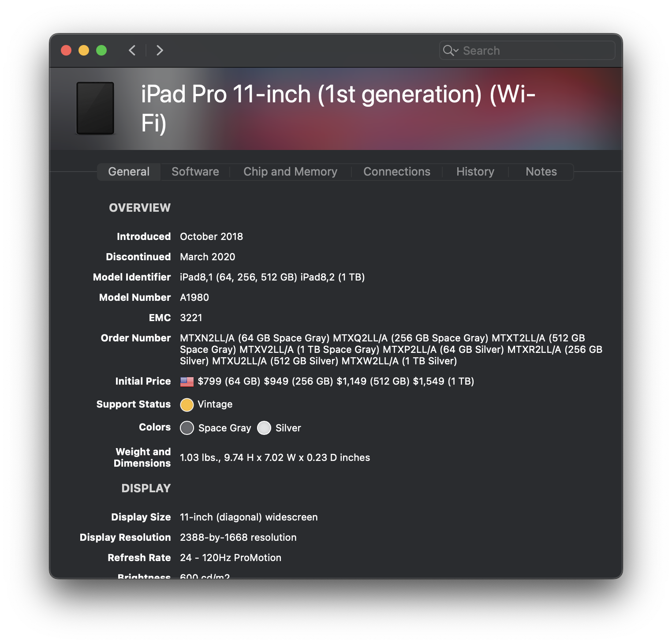Select the Silver color swatch
The height and width of the screenshot is (644, 672).
[x=264, y=428]
